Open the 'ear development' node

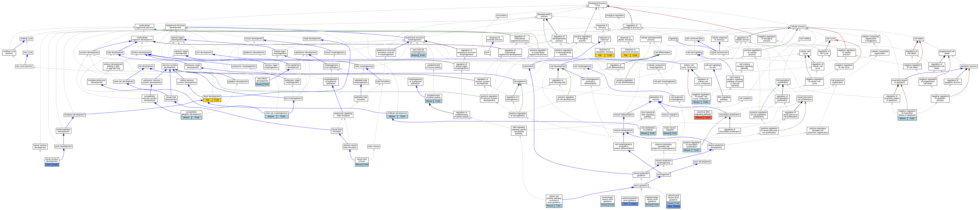[x=146, y=66]
